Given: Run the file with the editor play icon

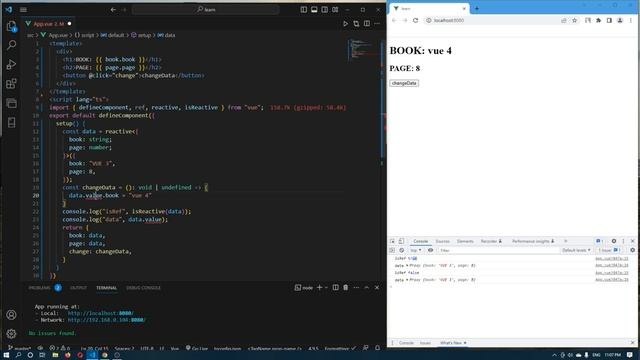Looking at the screenshot, I should (346, 24).
